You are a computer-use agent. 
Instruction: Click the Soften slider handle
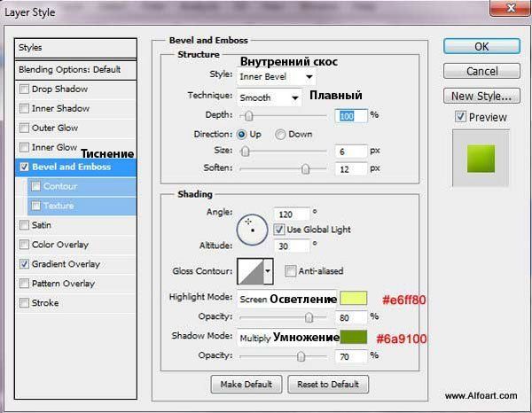click(305, 168)
